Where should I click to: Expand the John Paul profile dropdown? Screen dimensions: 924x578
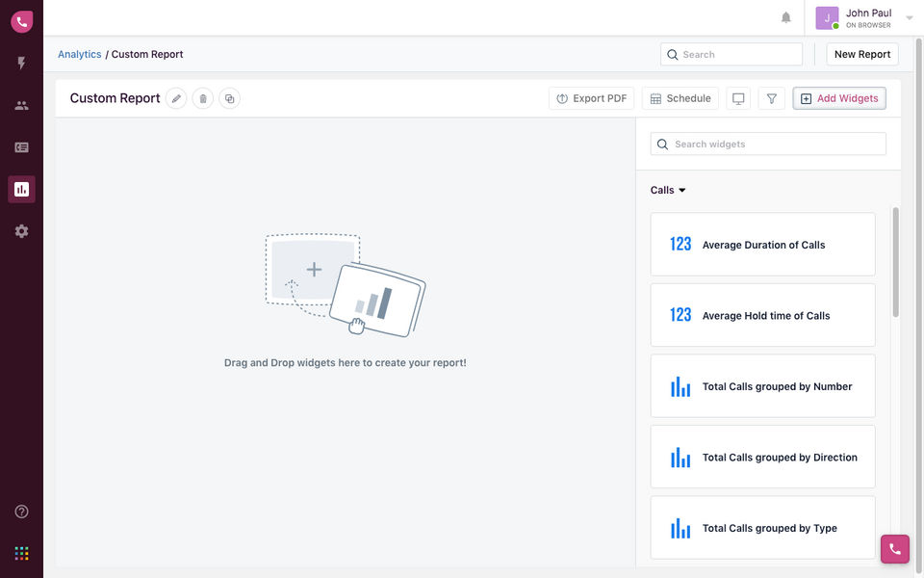[x=910, y=17]
